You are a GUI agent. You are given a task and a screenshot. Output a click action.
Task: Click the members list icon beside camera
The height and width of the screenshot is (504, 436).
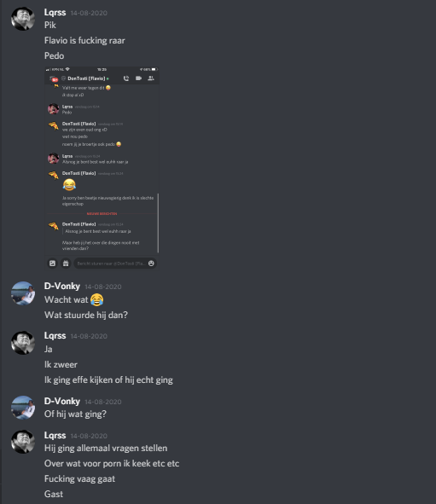[x=150, y=78]
